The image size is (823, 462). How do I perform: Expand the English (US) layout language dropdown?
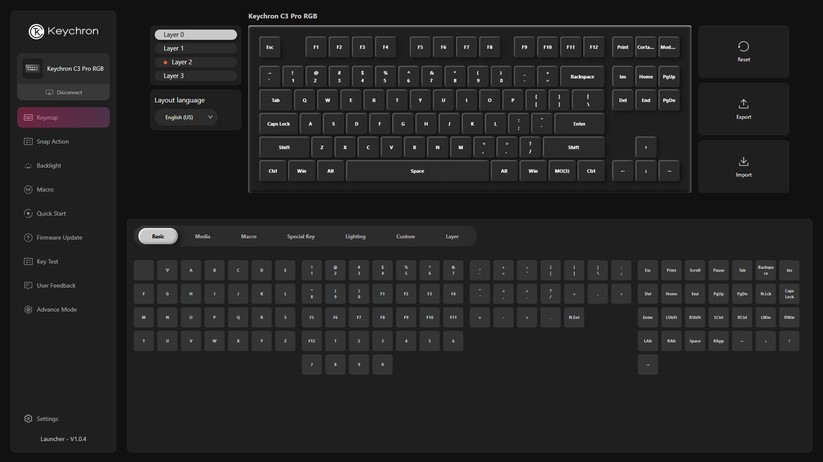[x=189, y=118]
